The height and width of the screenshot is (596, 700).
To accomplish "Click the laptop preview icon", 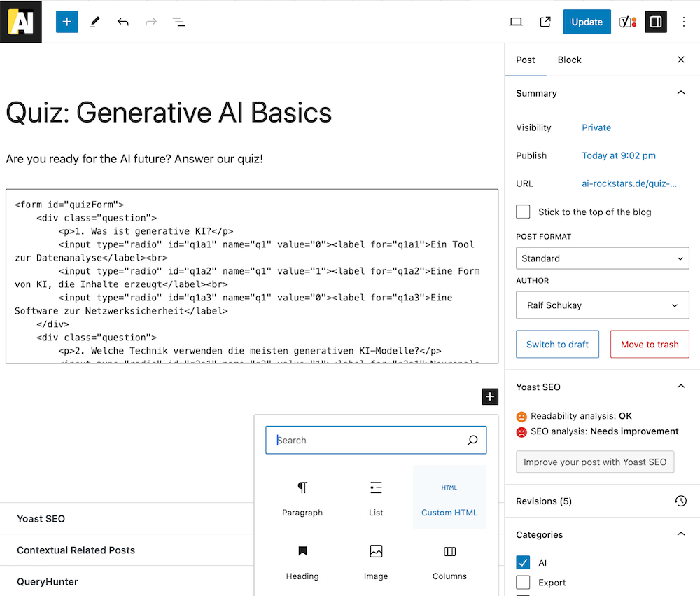I will 516,22.
